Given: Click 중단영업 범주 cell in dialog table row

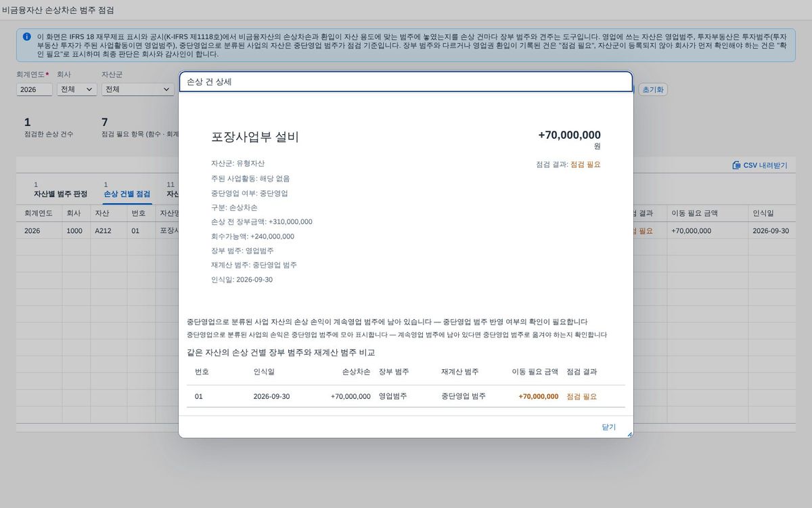Looking at the screenshot, I should pos(463,396).
